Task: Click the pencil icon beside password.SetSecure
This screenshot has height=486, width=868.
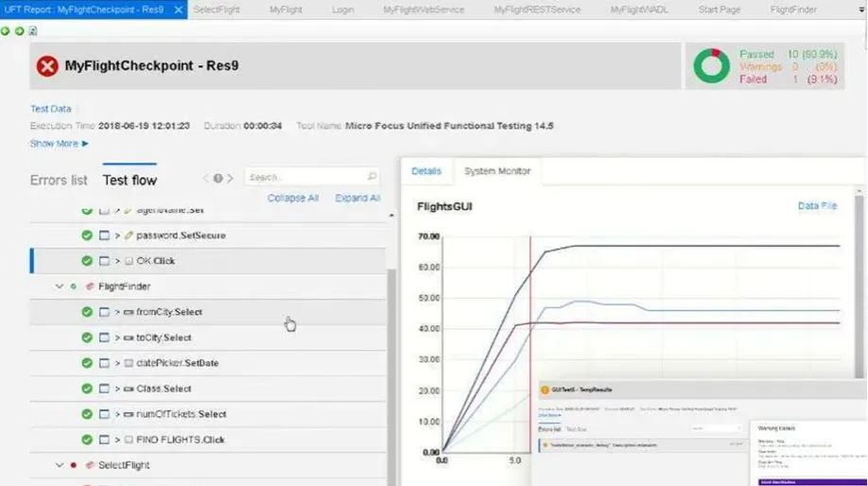Action: pyautogui.click(x=129, y=235)
